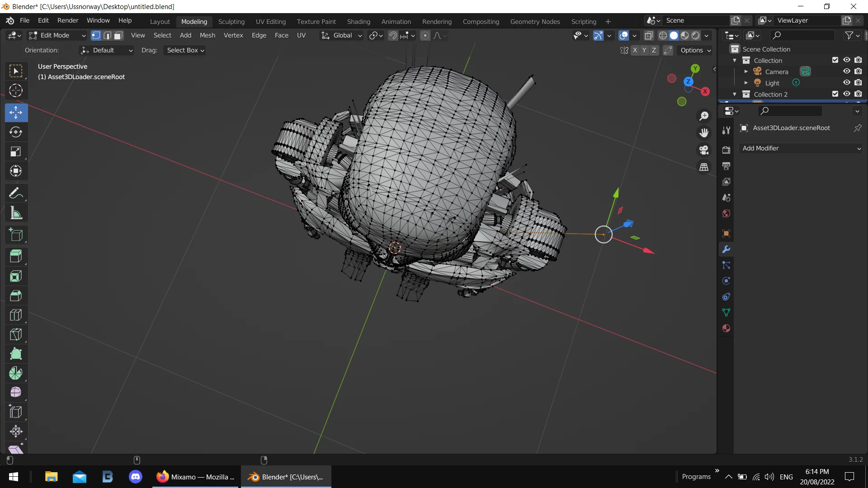
Task: Choose the Measure ruler tool
Action: click(16, 213)
